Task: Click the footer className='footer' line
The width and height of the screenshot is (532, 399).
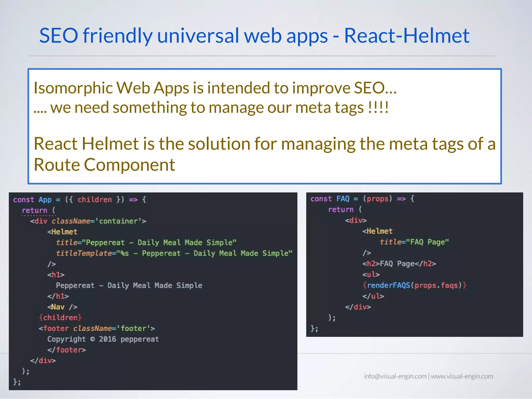Action: [x=97, y=329]
